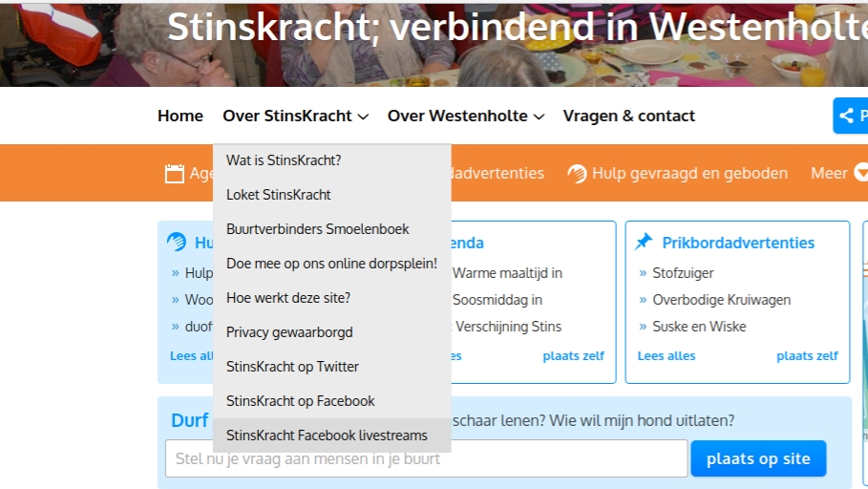
Task: Click the pushpin icon beside Prikbordadvertenties
Action: pyautogui.click(x=644, y=243)
